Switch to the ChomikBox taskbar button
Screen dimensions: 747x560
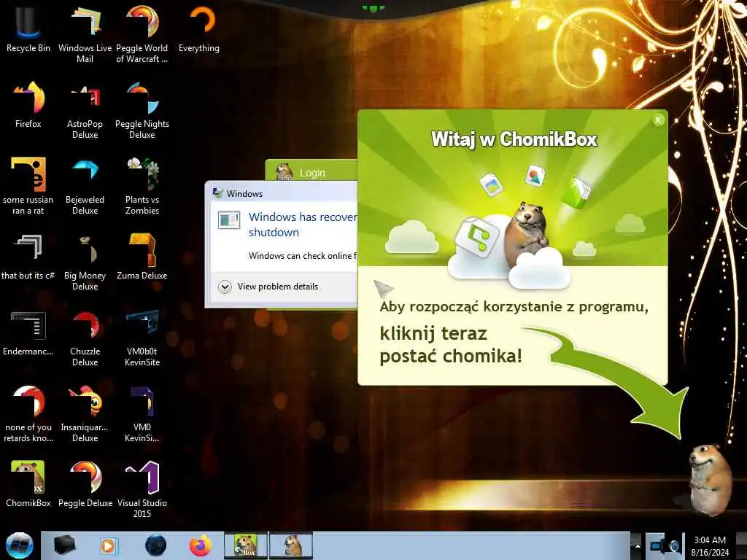[x=246, y=545]
